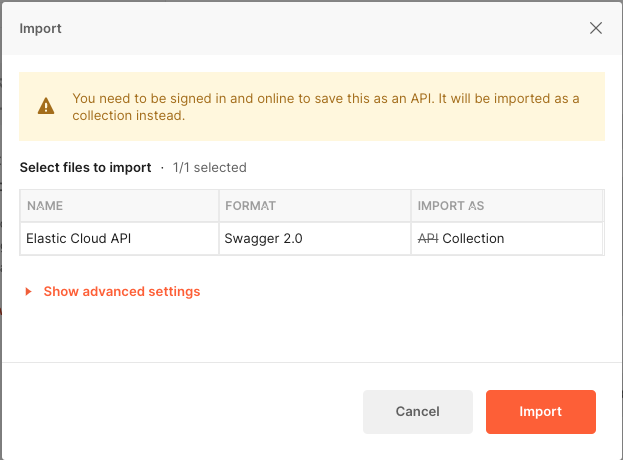The width and height of the screenshot is (623, 460).
Task: Click the 'collection instead.' warning text
Action: click(129, 115)
